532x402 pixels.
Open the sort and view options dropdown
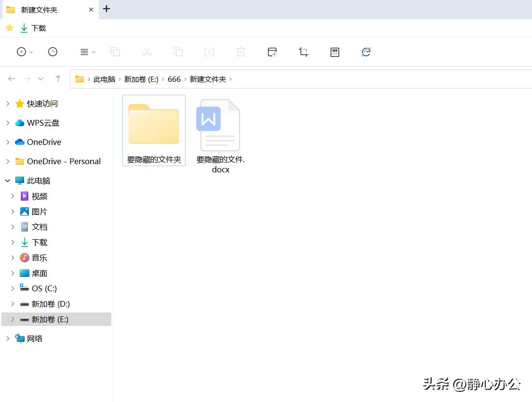point(85,52)
